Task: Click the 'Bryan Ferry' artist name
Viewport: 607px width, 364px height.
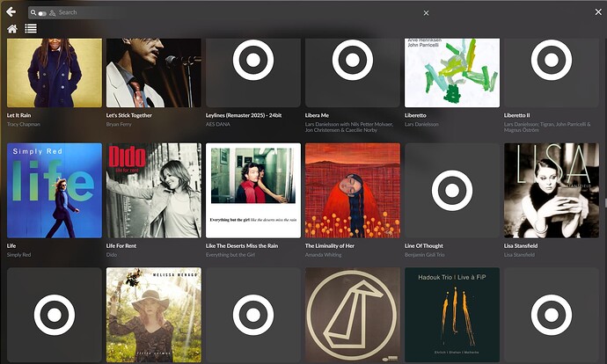Action: click(x=119, y=124)
